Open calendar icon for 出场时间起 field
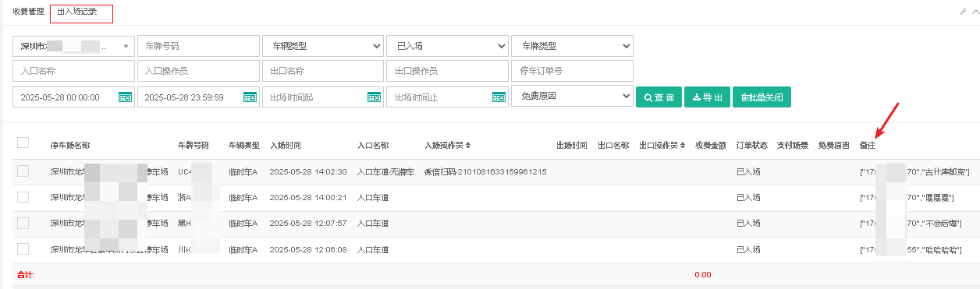The height and width of the screenshot is (289, 980). [x=374, y=97]
